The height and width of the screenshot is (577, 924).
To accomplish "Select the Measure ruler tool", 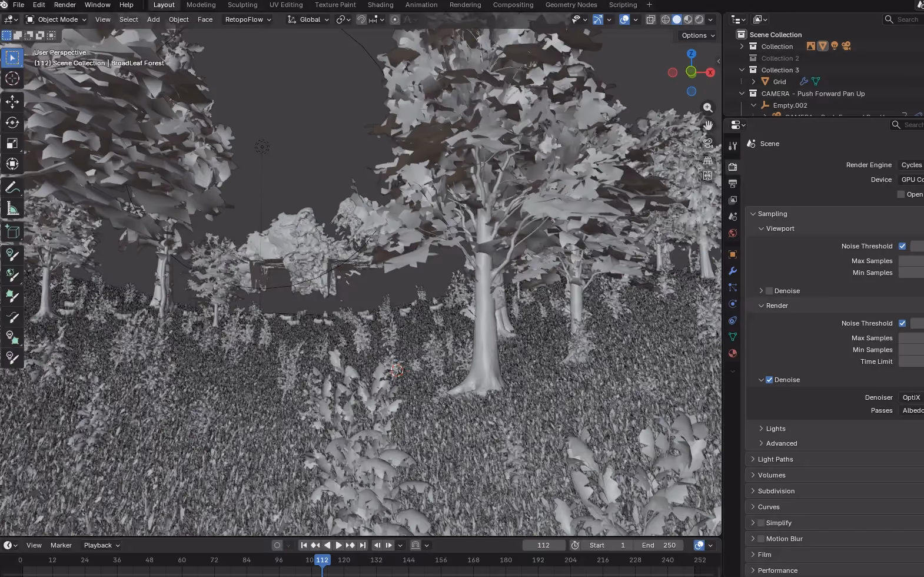I will click(x=12, y=208).
